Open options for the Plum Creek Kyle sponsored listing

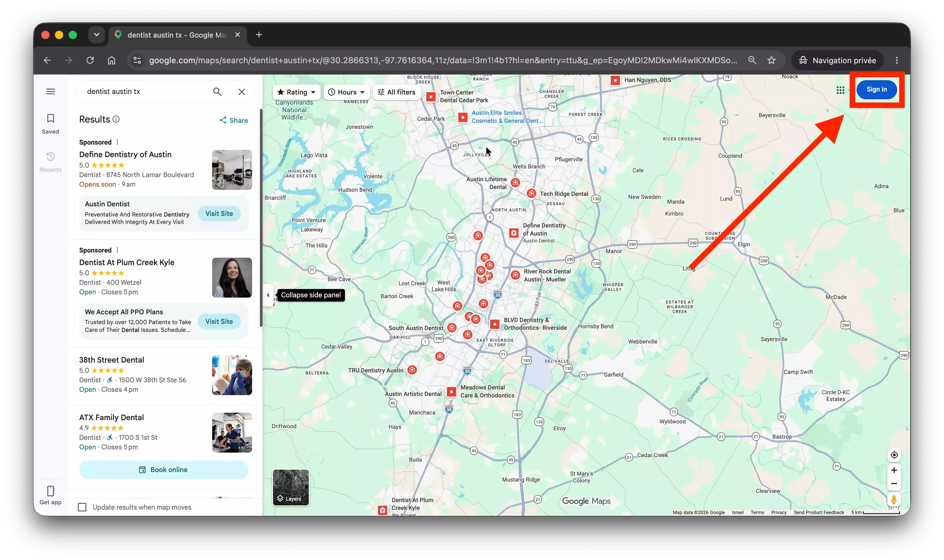(x=117, y=250)
